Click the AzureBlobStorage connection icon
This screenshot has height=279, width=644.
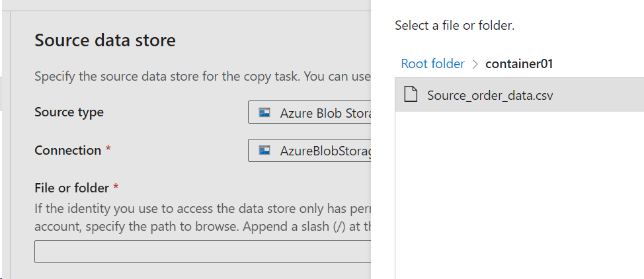click(x=264, y=151)
